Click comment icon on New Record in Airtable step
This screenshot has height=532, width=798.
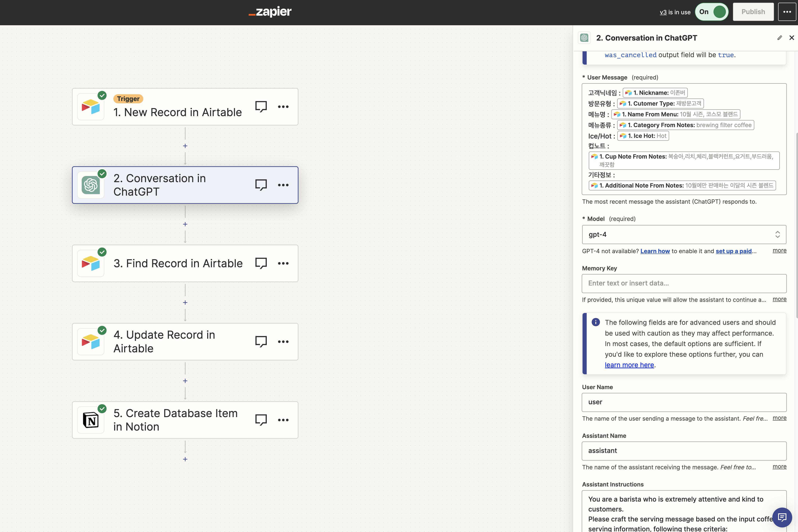point(261,107)
